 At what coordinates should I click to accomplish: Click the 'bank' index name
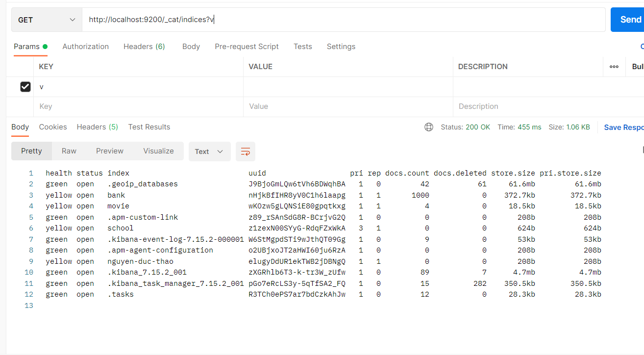tap(117, 195)
